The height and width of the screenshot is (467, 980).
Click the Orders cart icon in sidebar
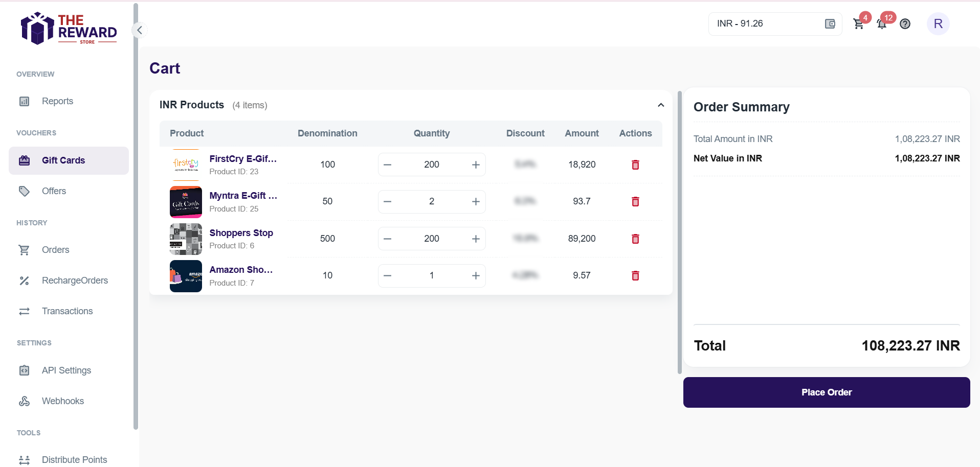click(x=24, y=250)
